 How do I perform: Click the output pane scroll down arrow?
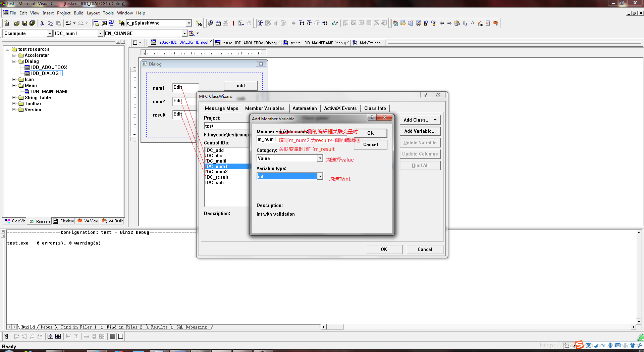(639, 321)
